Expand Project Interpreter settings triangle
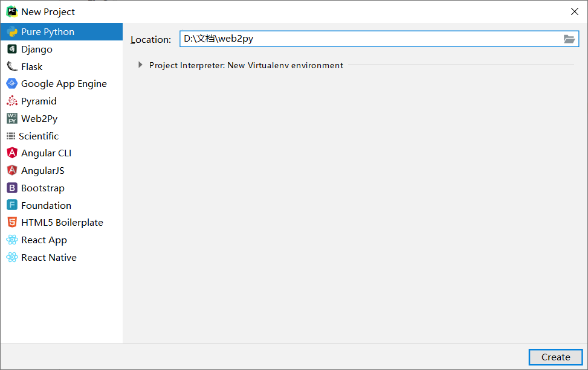This screenshot has width=588, height=370. tap(141, 65)
